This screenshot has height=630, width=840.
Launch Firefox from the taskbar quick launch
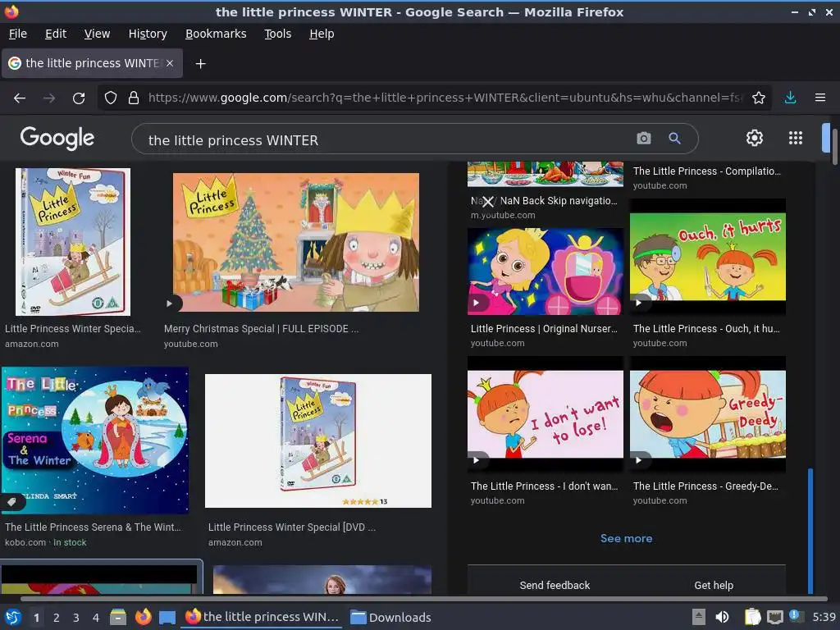[x=143, y=617]
